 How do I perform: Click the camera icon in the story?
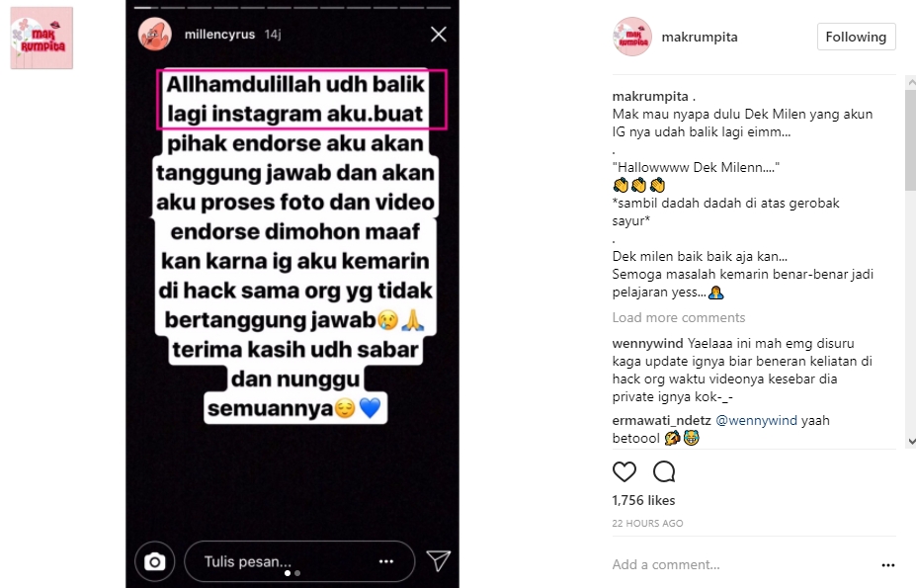click(x=155, y=561)
